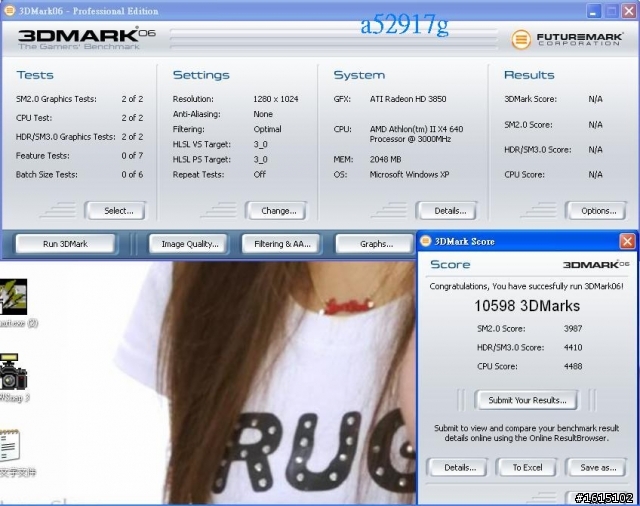The image size is (640, 506).
Task: Close the 3DMark06 main window
Action: pos(629,11)
